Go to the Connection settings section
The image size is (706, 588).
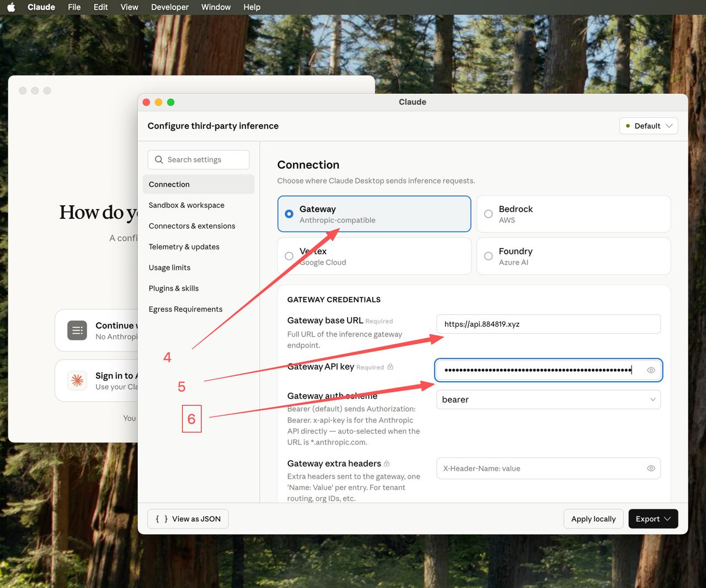point(199,184)
